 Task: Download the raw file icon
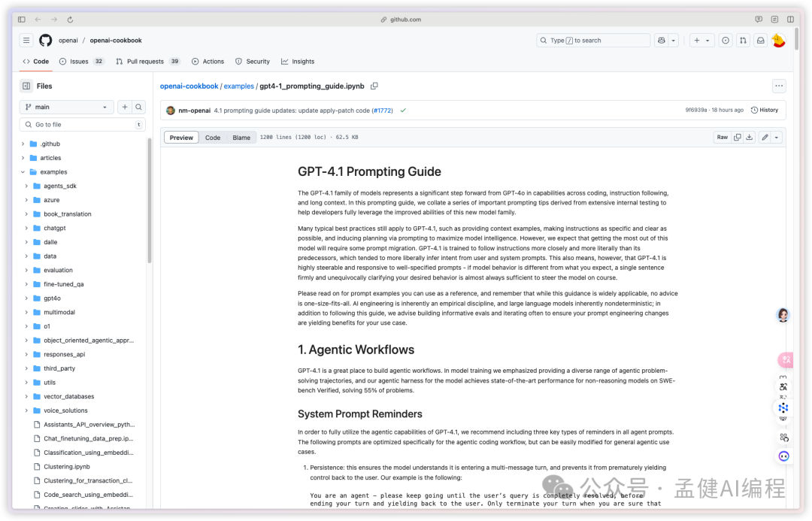tap(750, 138)
